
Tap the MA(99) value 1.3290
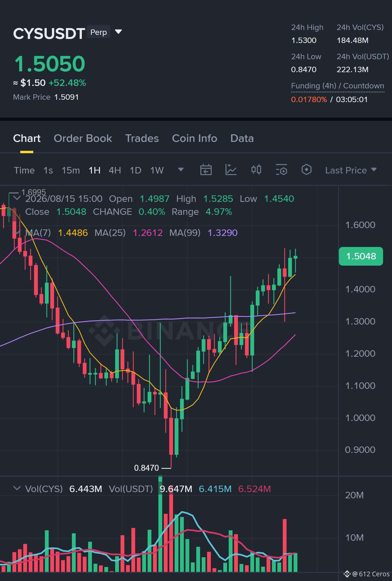point(222,233)
